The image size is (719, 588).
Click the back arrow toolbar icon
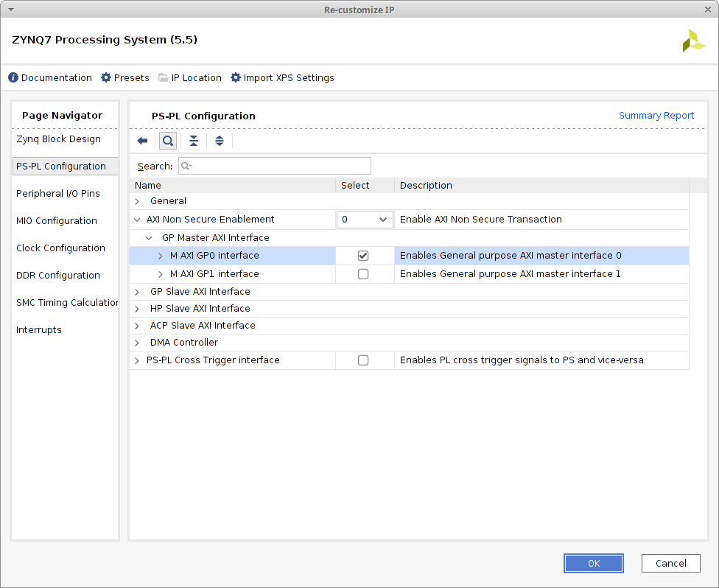click(143, 141)
